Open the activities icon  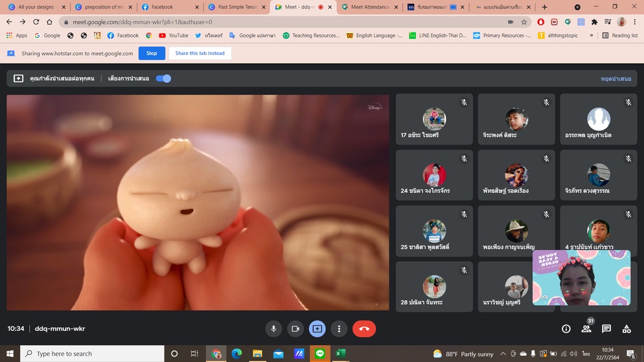point(627,329)
